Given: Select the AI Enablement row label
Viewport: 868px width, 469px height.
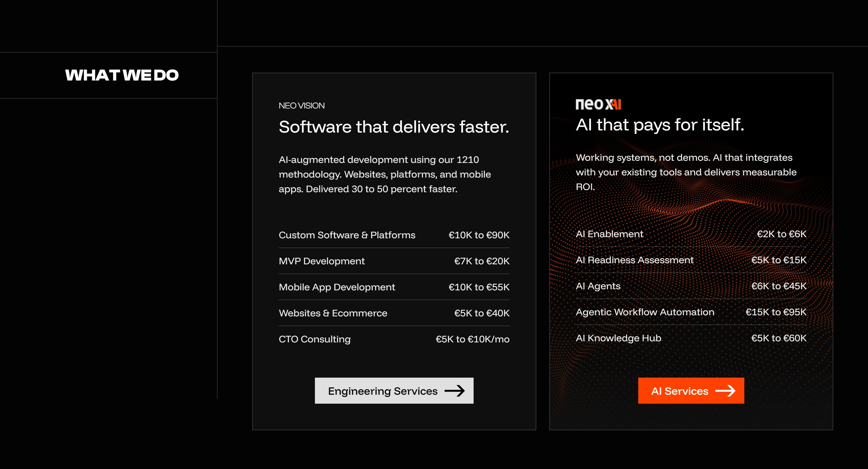Looking at the screenshot, I should coord(609,234).
